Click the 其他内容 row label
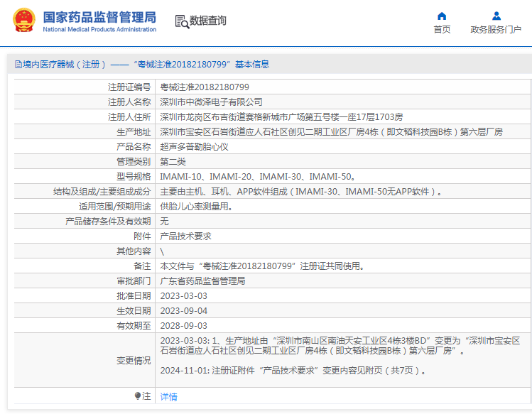The image size is (532, 414). tap(134, 251)
